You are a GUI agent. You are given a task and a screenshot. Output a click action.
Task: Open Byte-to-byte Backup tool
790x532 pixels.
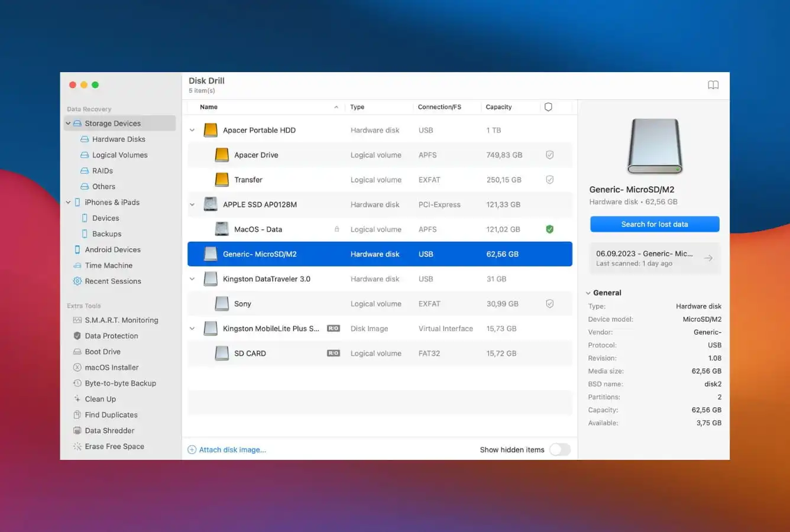[x=114, y=383]
